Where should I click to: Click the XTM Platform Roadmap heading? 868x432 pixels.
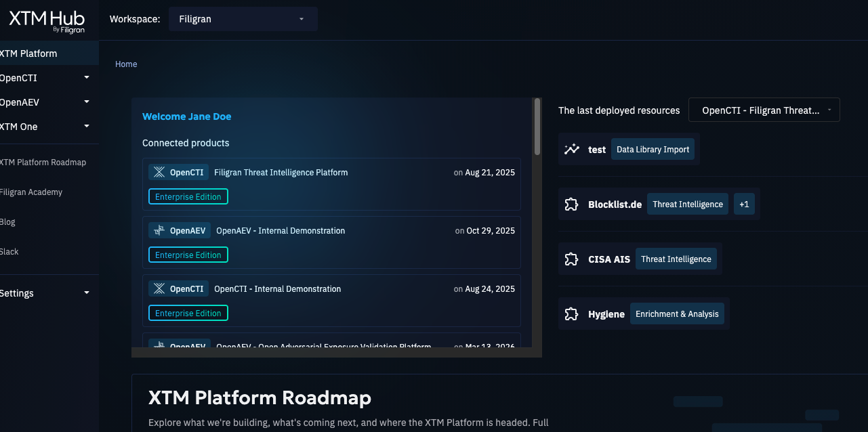tap(260, 397)
